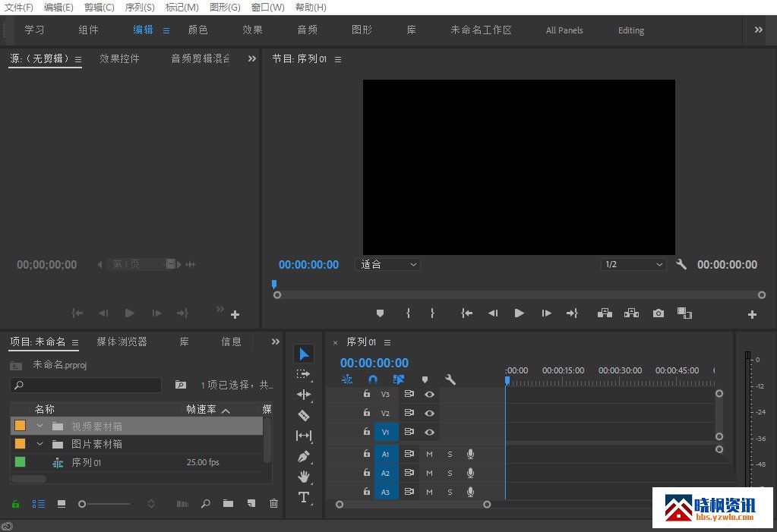This screenshot has width=777, height=532.
Task: Click the project thumbnail size slider
Action: click(x=104, y=504)
